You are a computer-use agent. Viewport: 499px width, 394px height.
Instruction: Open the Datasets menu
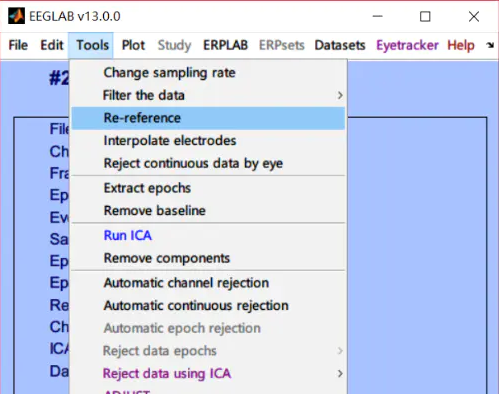click(340, 45)
